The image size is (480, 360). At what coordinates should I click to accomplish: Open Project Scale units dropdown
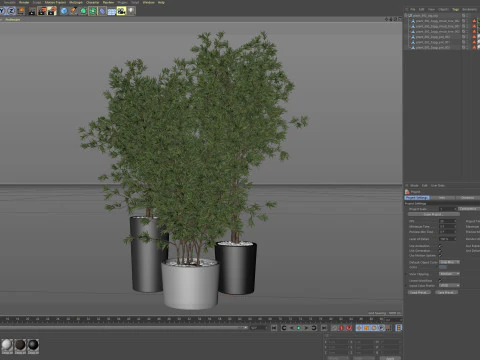click(x=468, y=209)
